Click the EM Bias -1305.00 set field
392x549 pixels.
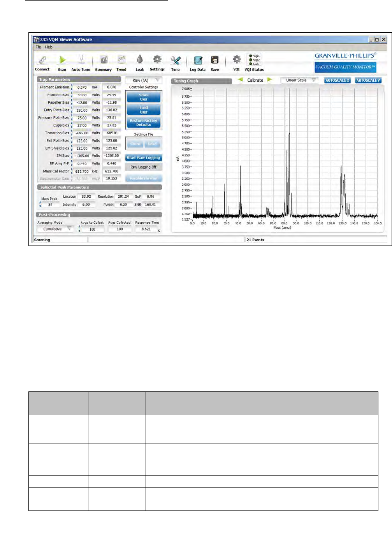click(82, 156)
